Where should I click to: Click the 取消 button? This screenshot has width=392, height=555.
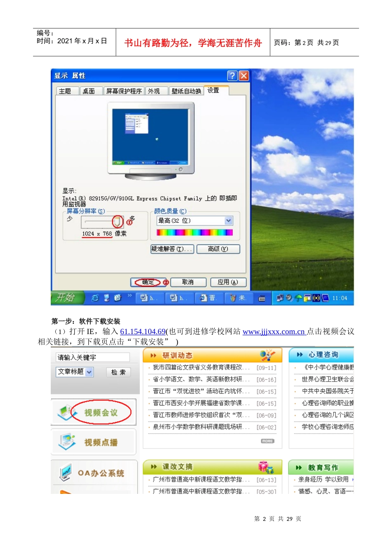point(188,282)
